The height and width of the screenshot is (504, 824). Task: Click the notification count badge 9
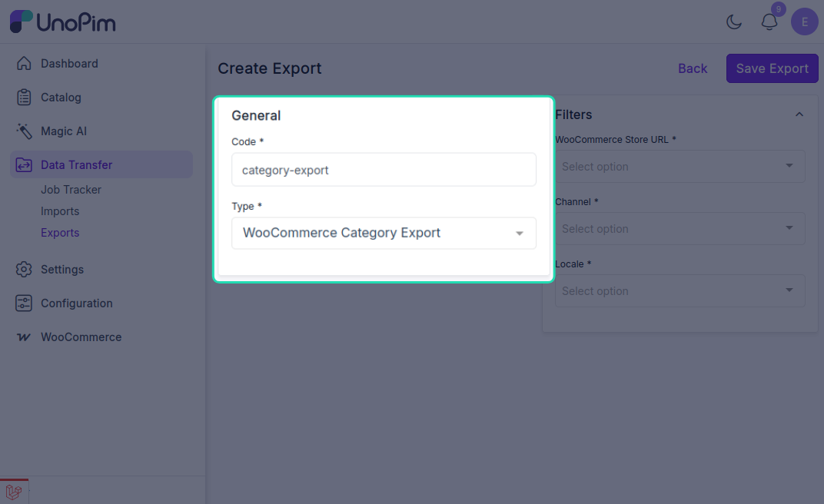(x=779, y=9)
